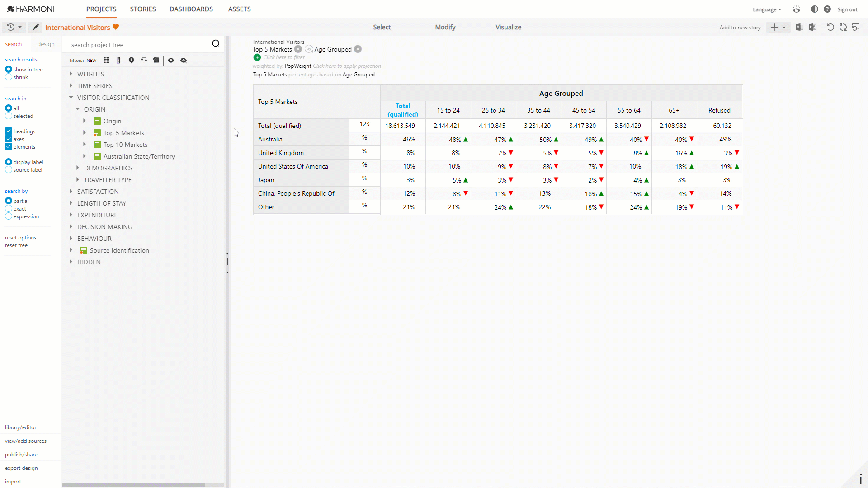Click the speech bubble filter icon
868x488 pixels.
131,60
